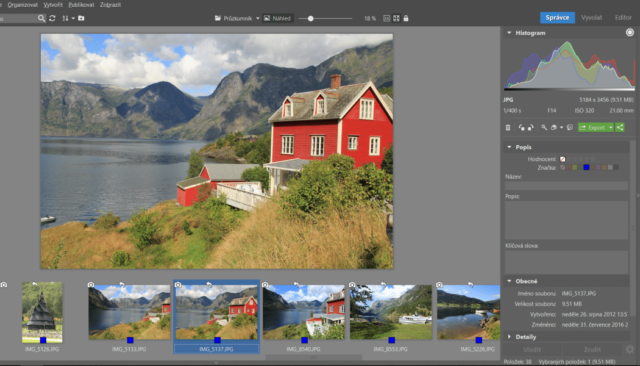Click the magnifier quick-find icon near Export
Screen dimensions: 640x366
click(x=544, y=128)
